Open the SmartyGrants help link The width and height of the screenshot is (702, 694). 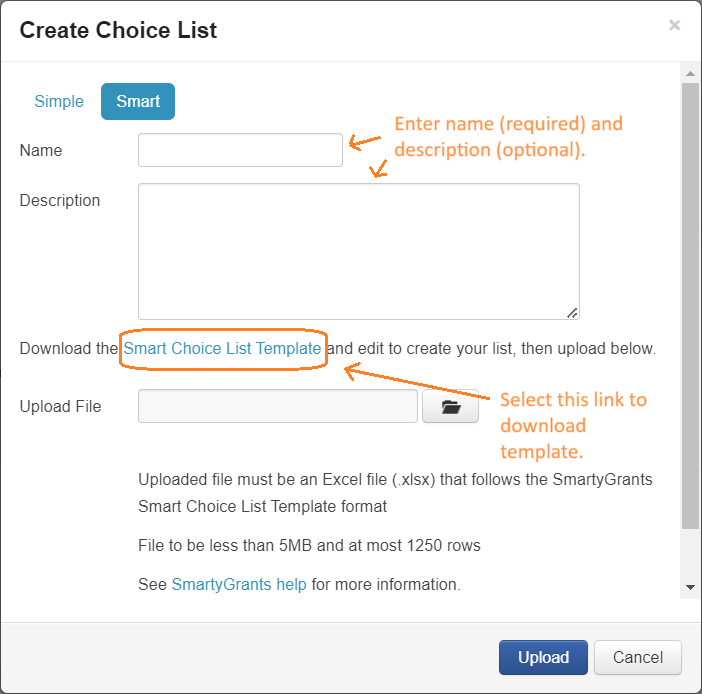(x=239, y=584)
